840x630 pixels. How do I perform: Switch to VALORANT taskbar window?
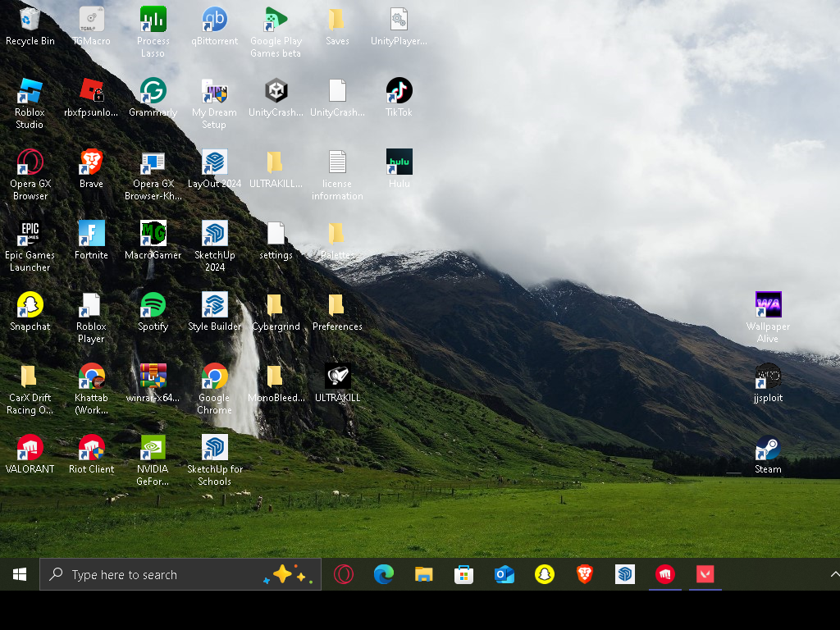tap(705, 574)
